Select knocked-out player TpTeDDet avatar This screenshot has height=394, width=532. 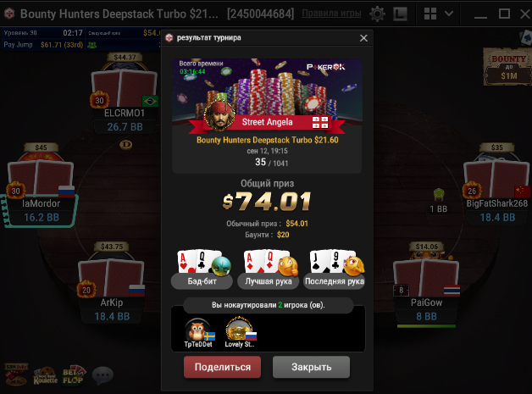[x=197, y=330]
